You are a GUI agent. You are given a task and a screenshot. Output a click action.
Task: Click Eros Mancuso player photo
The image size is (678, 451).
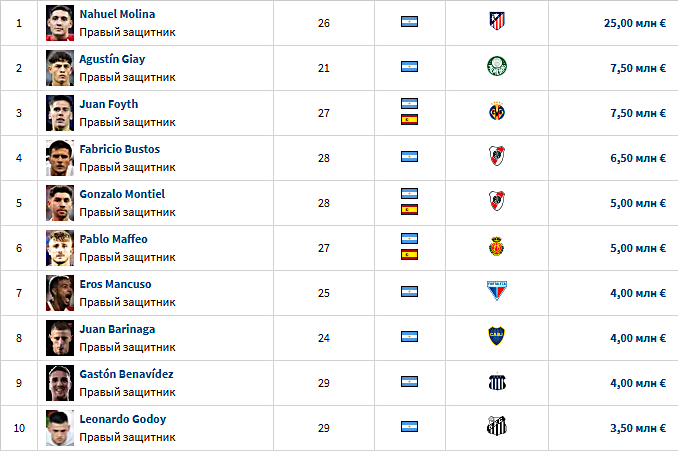click(60, 293)
